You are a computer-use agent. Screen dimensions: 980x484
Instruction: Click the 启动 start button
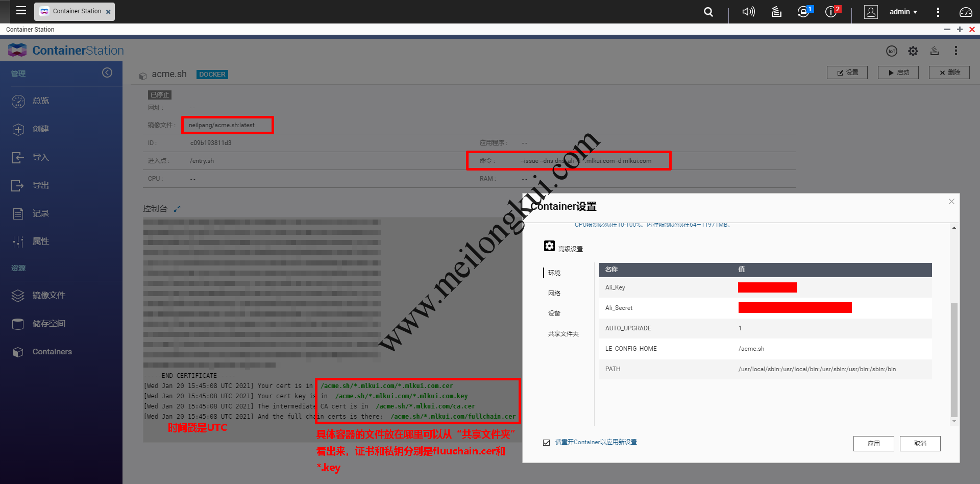click(898, 72)
